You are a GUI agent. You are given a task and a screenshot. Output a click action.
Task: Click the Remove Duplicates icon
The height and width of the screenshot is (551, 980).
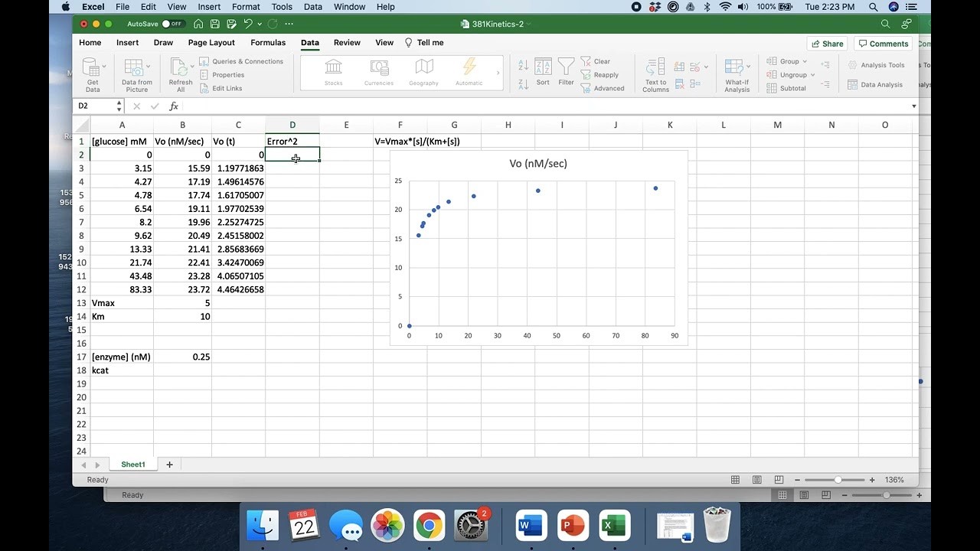pos(679,84)
